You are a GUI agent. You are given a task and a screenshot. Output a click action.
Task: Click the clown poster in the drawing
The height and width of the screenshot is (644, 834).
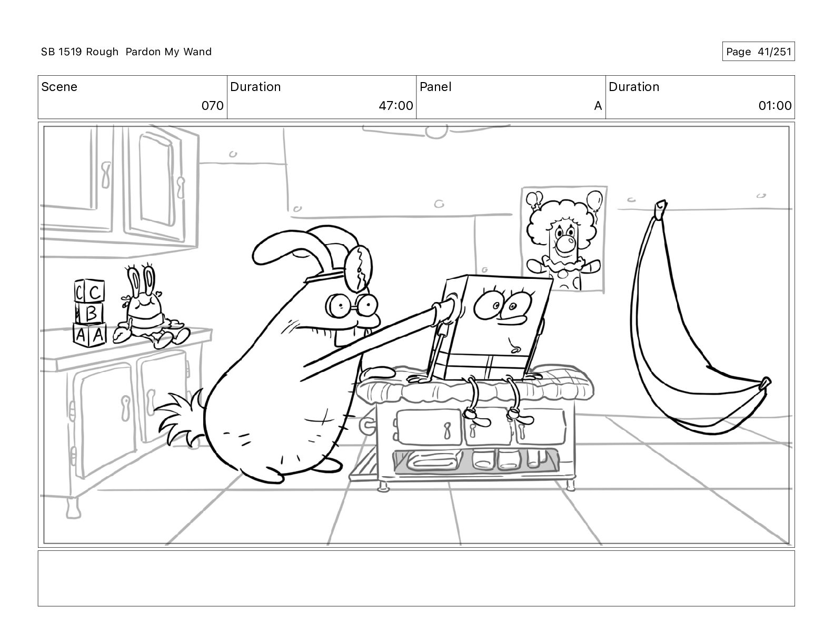(x=564, y=239)
